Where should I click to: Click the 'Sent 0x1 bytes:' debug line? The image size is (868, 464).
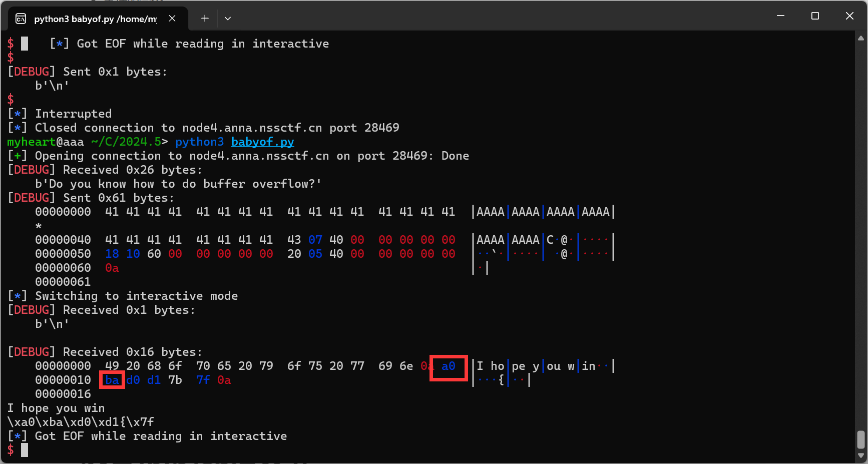[x=87, y=72]
